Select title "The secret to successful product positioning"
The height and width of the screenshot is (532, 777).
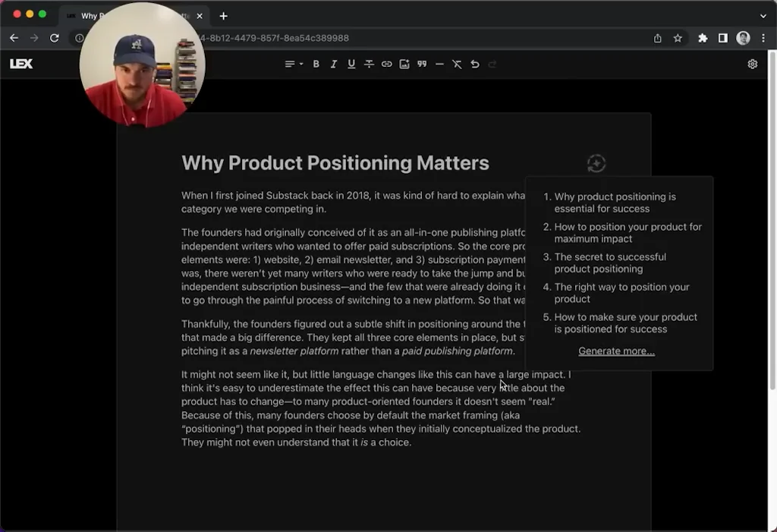tap(610, 263)
